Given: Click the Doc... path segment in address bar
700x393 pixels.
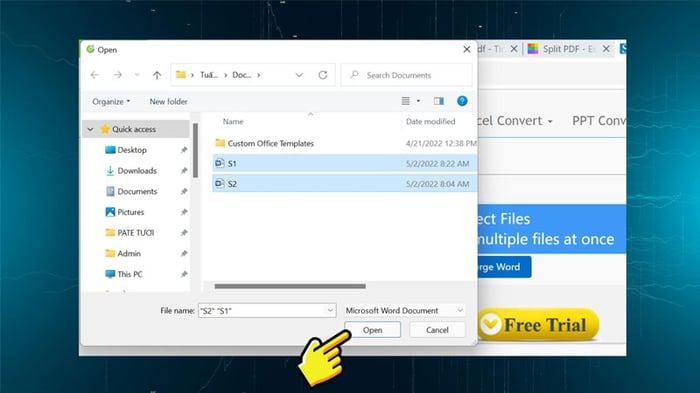Looking at the screenshot, I should (x=242, y=75).
